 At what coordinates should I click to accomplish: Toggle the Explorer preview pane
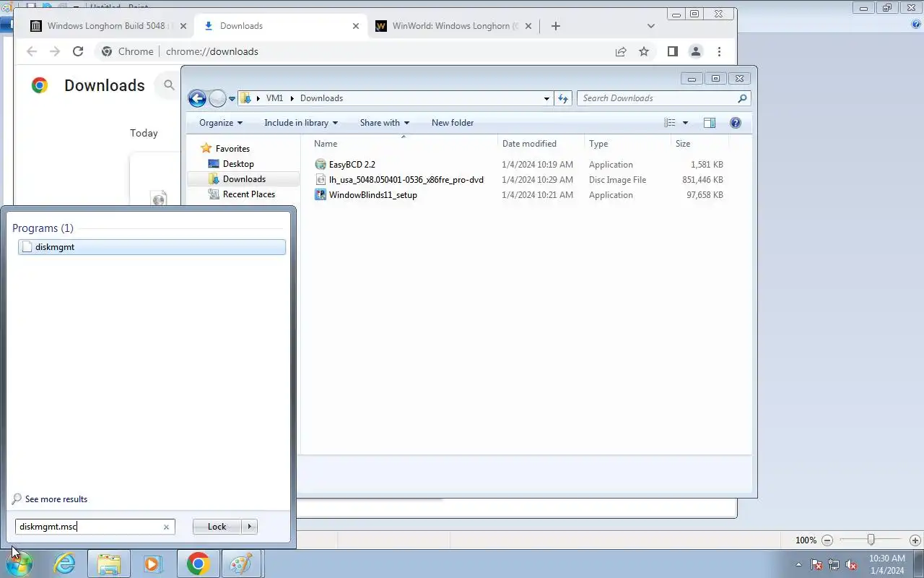coord(710,123)
